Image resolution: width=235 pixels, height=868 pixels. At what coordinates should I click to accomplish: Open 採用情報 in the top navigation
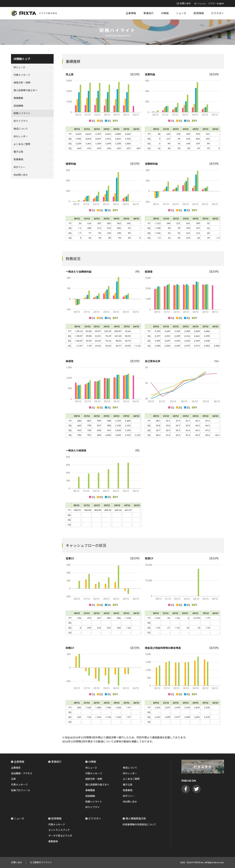[199, 13]
